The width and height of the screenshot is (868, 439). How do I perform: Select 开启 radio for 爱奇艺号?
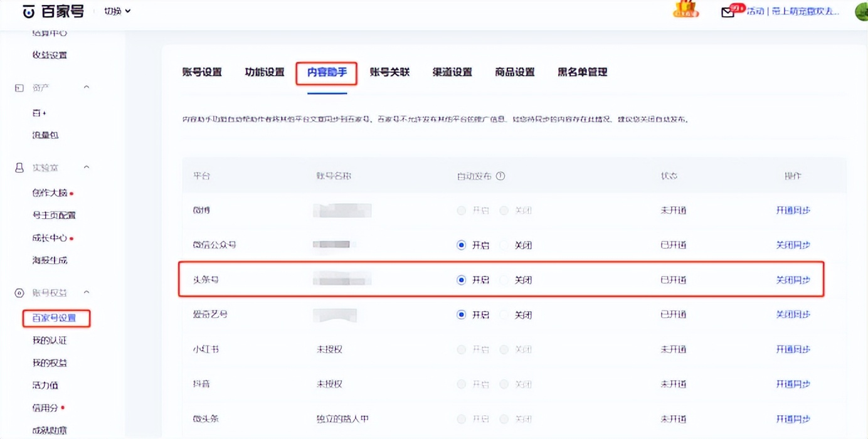(x=462, y=315)
